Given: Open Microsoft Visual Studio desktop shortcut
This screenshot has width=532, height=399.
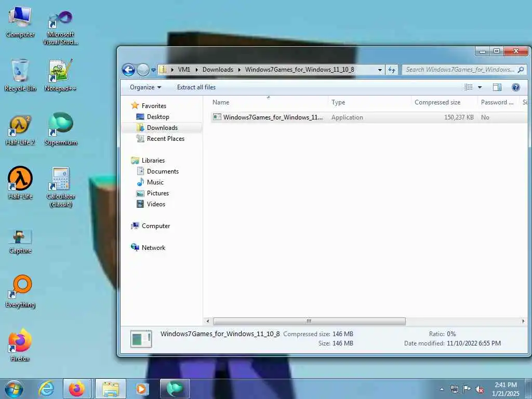Looking at the screenshot, I should click(60, 28).
